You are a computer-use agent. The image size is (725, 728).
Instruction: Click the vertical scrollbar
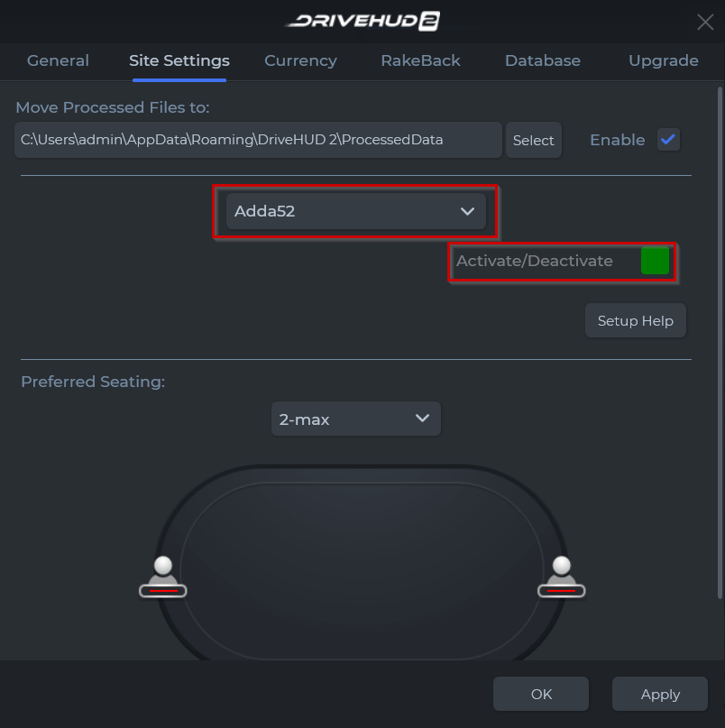[720, 343]
